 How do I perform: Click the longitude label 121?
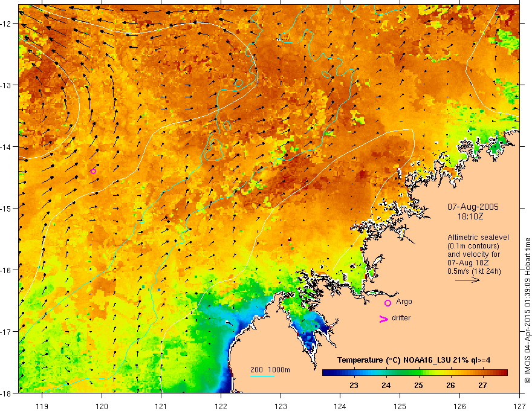(161, 406)
